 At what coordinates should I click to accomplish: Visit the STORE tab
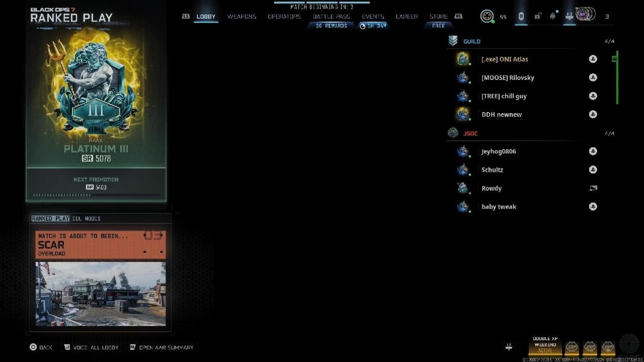[x=438, y=17]
